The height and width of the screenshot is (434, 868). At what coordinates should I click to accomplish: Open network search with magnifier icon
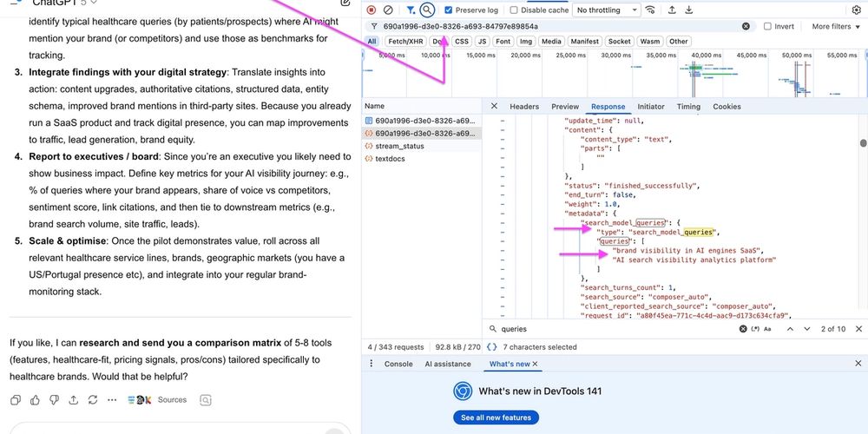tap(427, 10)
